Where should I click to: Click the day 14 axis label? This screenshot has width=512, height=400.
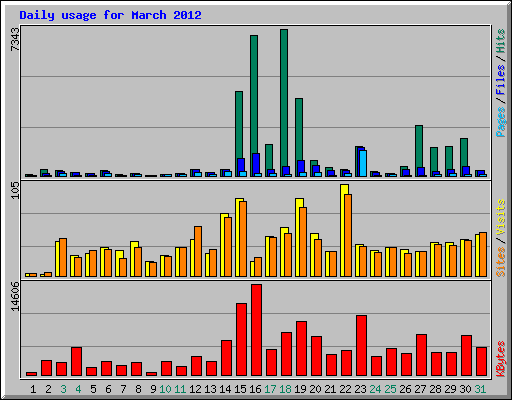point(225,389)
